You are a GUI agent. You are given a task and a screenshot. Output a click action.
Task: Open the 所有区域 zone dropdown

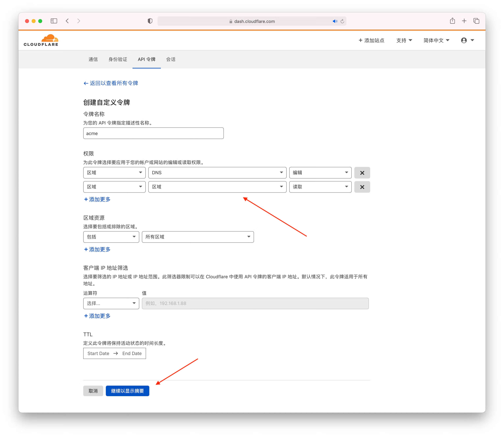click(197, 237)
